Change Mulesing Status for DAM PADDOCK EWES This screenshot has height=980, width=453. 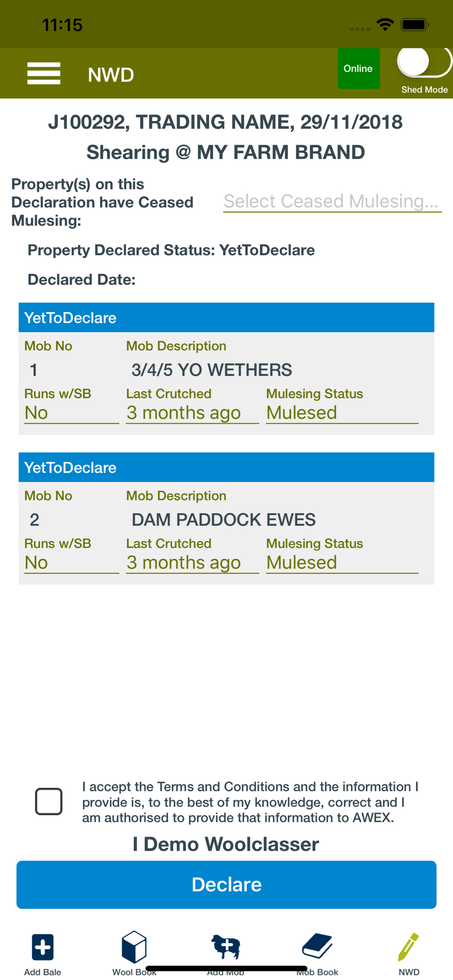coord(342,563)
